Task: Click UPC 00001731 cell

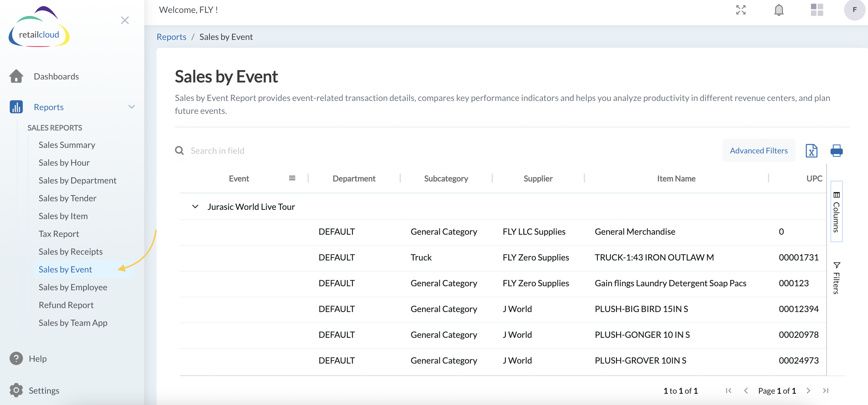Action: [798, 257]
